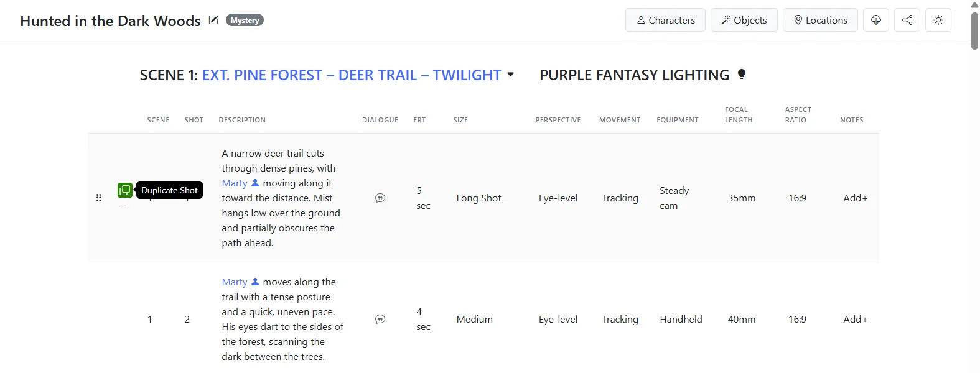Click the drag handle of shot 1
This screenshot has width=980, height=373.
98,198
